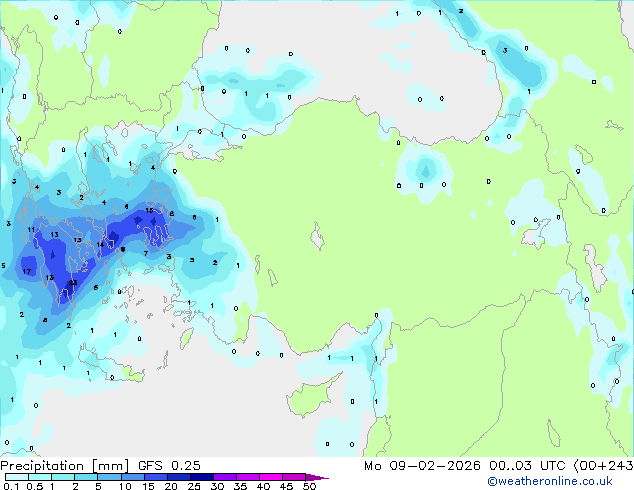The image size is (634, 490).
Task: Select the 35–40 mm legend color swatch
Action: point(248,477)
